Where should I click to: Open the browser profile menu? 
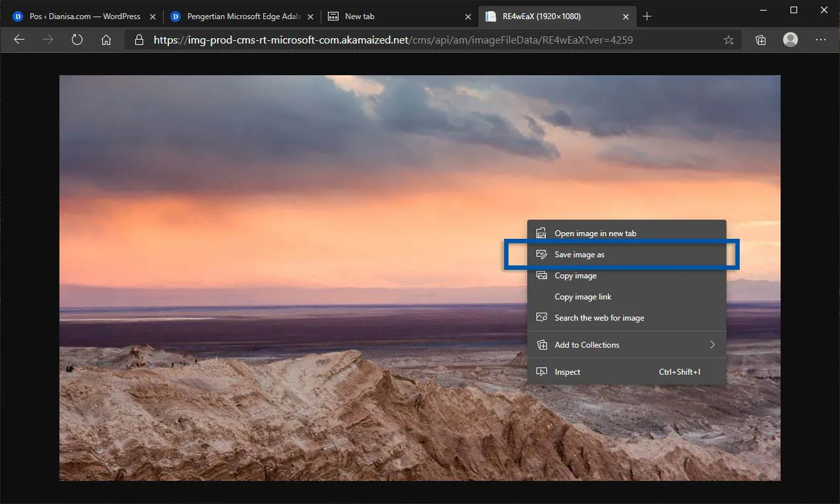point(790,40)
